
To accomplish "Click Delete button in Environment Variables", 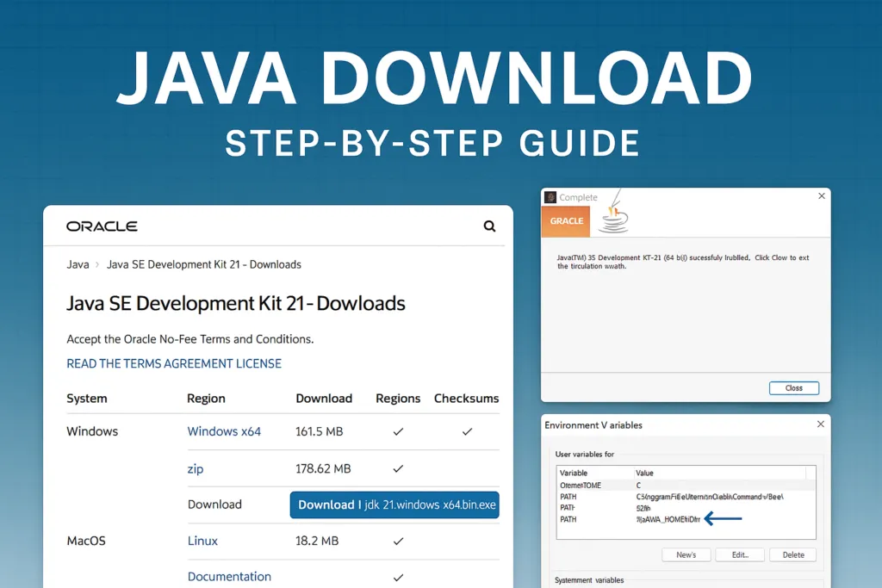I will click(793, 554).
